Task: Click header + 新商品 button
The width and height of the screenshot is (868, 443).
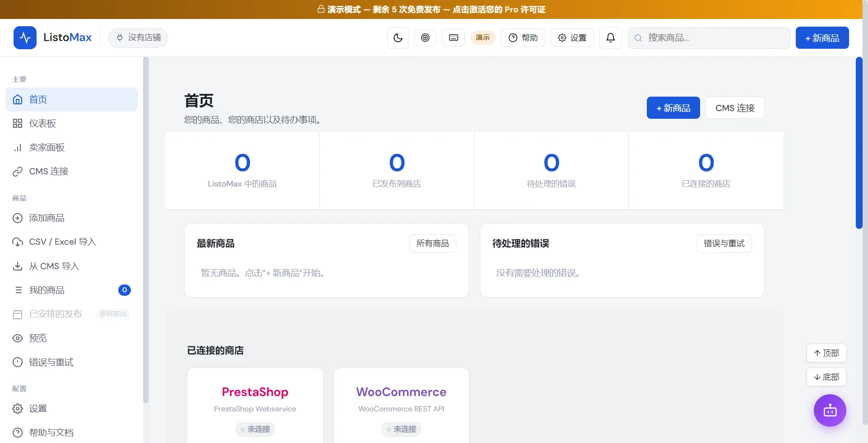Action: 822,38
